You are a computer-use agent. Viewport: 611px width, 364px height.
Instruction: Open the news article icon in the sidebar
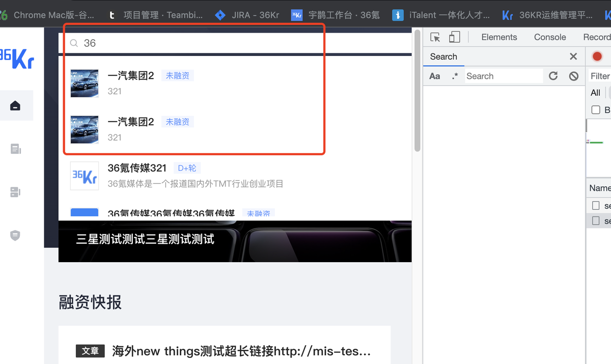tap(15, 149)
